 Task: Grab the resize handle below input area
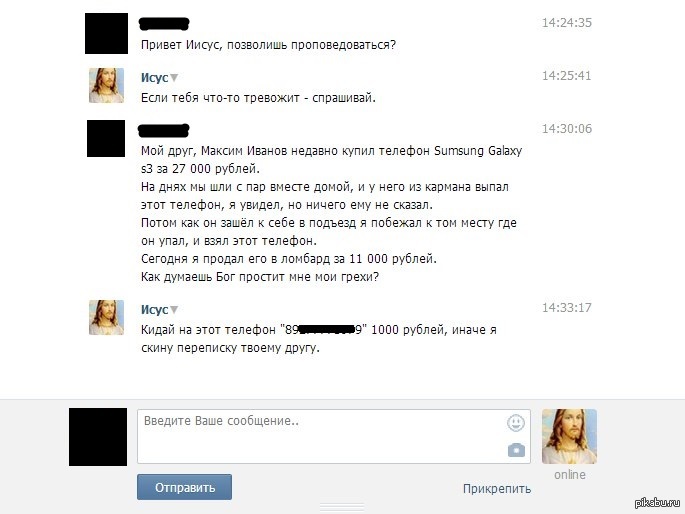(342, 506)
